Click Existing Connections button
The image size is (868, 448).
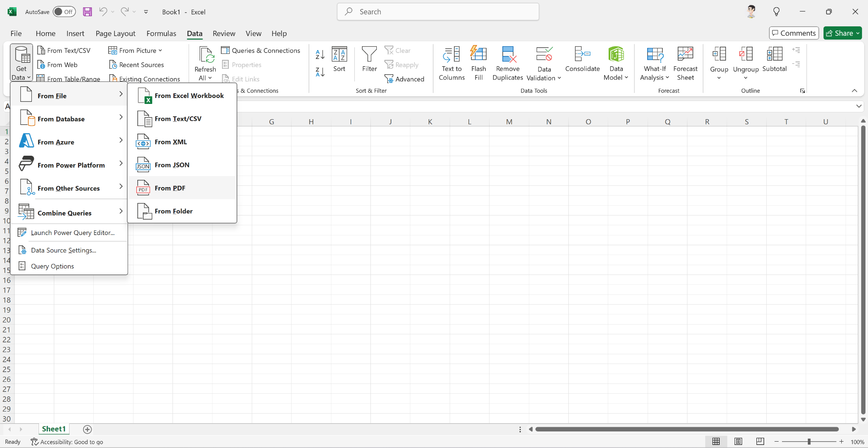pyautogui.click(x=145, y=79)
